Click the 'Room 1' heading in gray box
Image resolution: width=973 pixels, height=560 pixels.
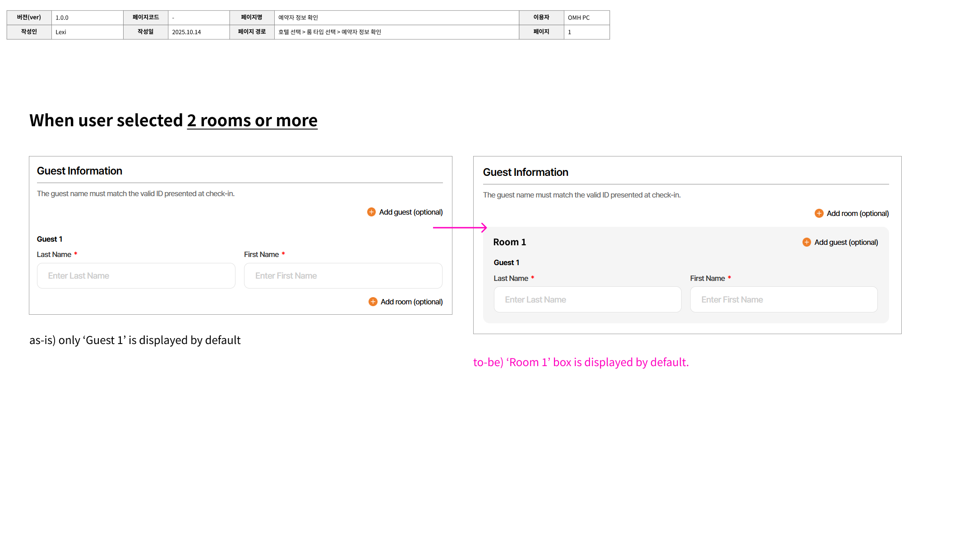509,242
